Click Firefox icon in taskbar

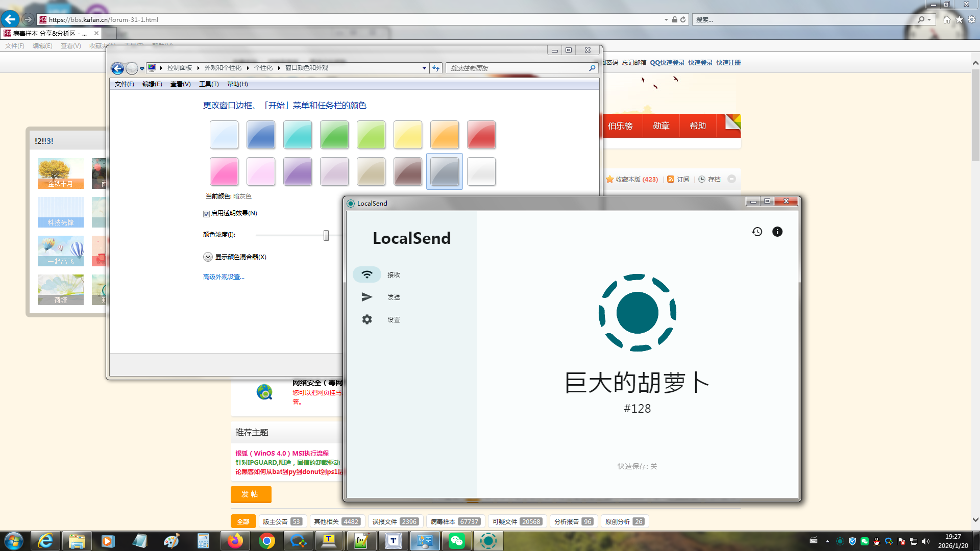tap(235, 541)
